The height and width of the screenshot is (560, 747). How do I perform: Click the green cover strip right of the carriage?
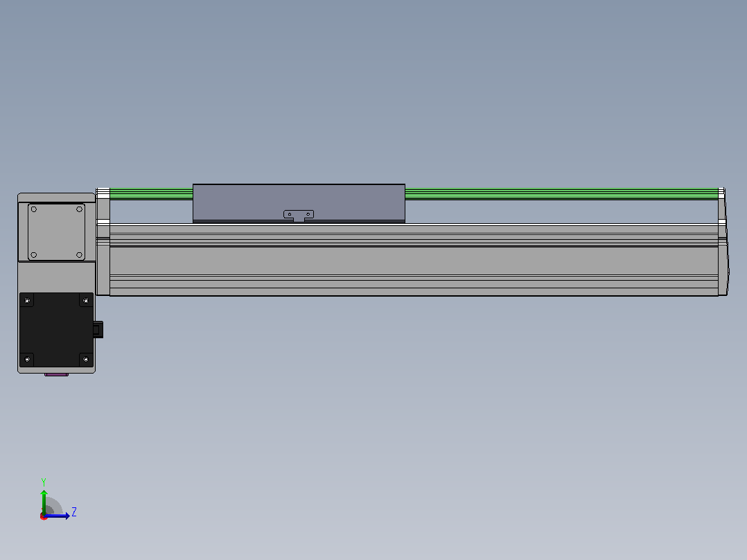click(x=562, y=194)
